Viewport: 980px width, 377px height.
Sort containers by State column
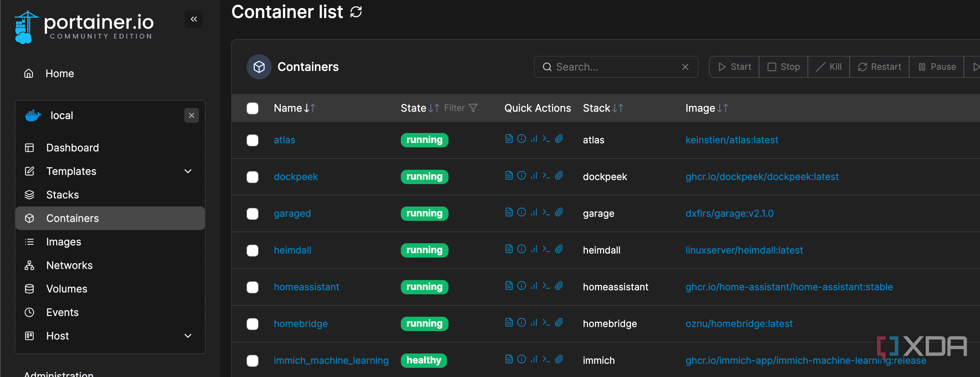click(x=420, y=108)
